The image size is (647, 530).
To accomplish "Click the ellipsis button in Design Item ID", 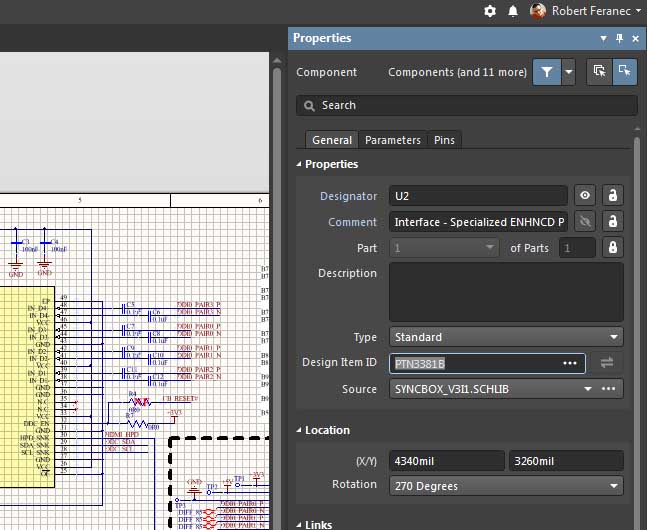I will 570,363.
